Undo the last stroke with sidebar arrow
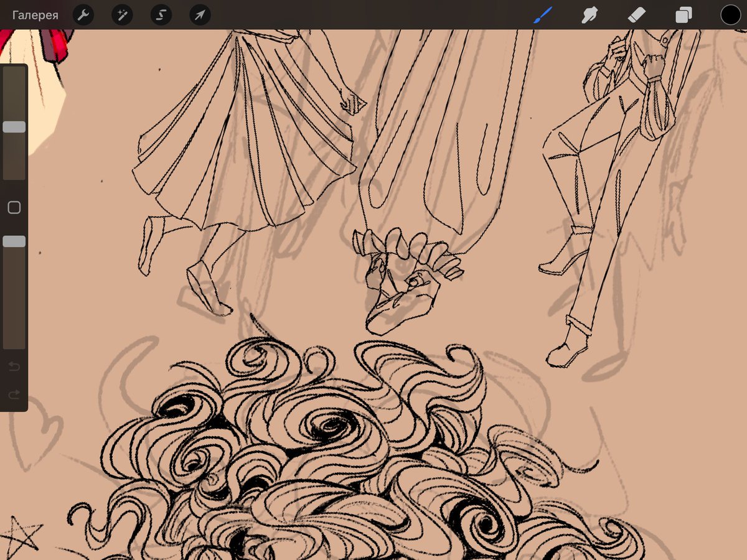Viewport: 747px width, 560px height. [x=14, y=366]
